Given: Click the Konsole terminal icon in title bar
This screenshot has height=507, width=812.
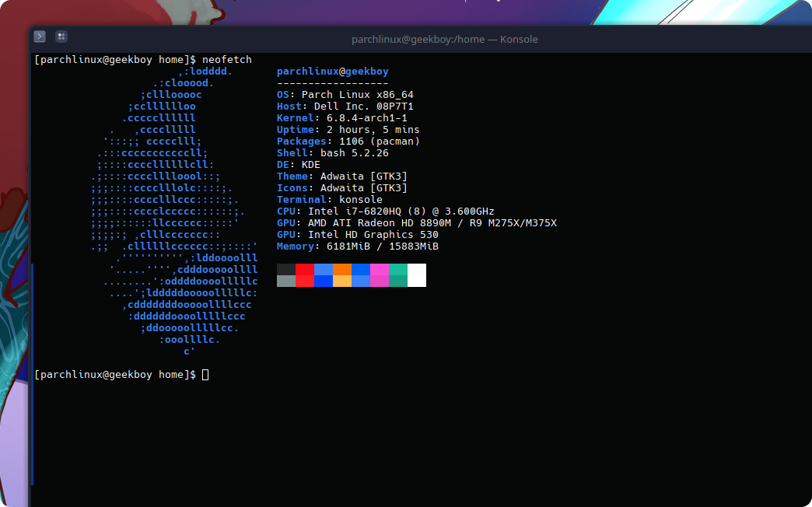Looking at the screenshot, I should (39, 36).
